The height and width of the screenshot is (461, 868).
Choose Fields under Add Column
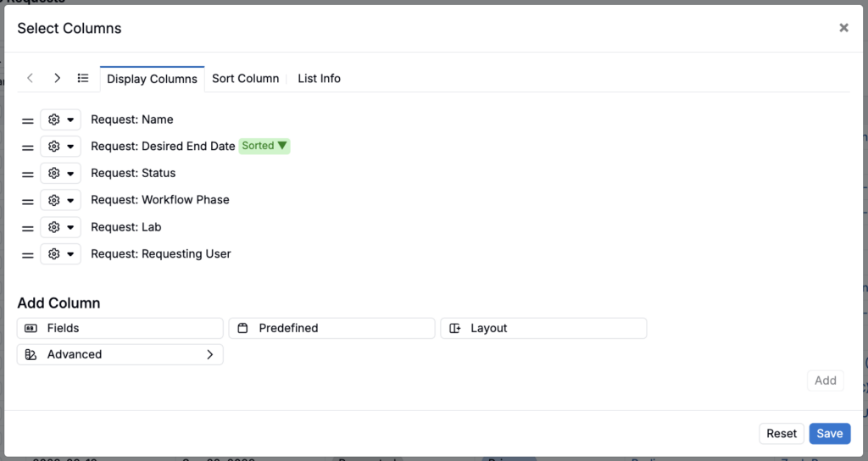(120, 328)
